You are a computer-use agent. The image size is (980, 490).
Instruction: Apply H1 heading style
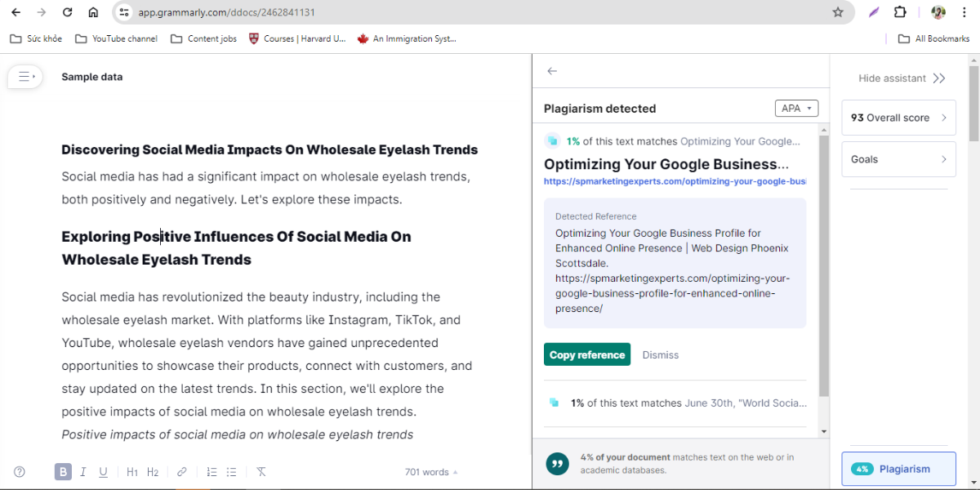132,472
